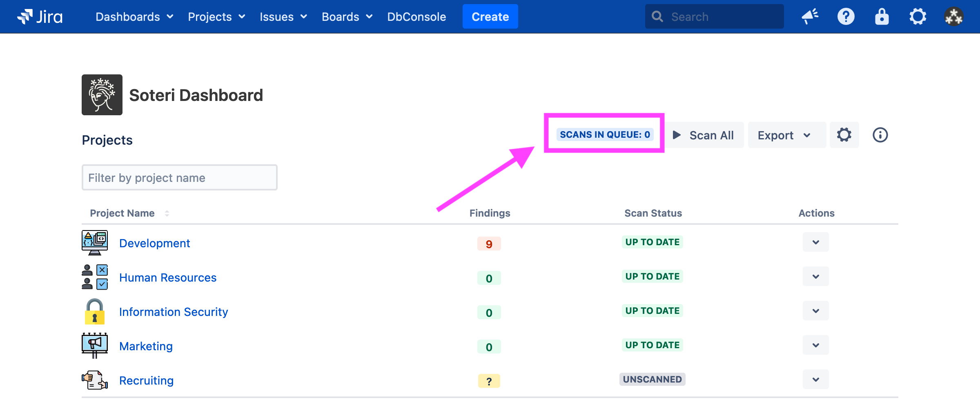This screenshot has width=980, height=405.
Task: Click the padlock icon in the header
Action: (882, 17)
